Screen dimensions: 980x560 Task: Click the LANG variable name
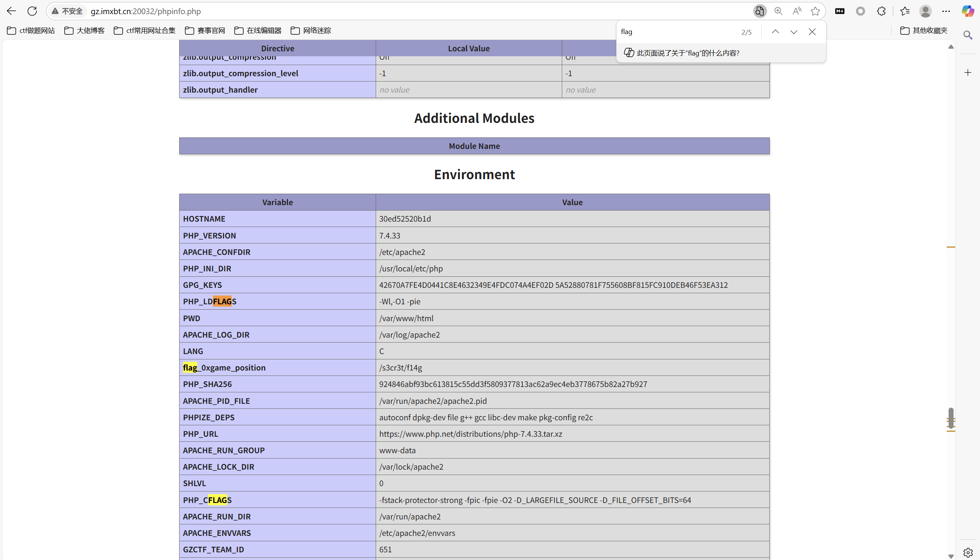(x=193, y=351)
